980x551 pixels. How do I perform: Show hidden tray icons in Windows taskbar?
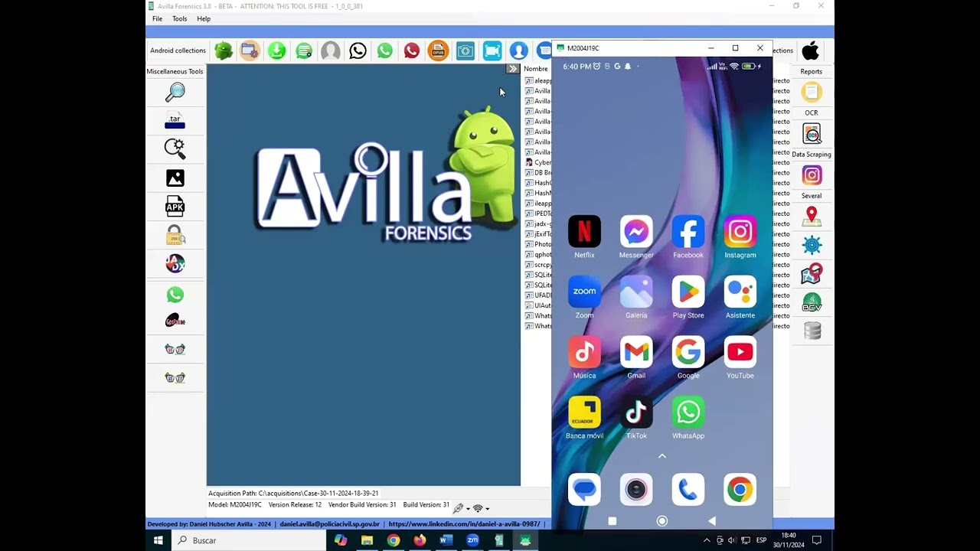tap(707, 540)
